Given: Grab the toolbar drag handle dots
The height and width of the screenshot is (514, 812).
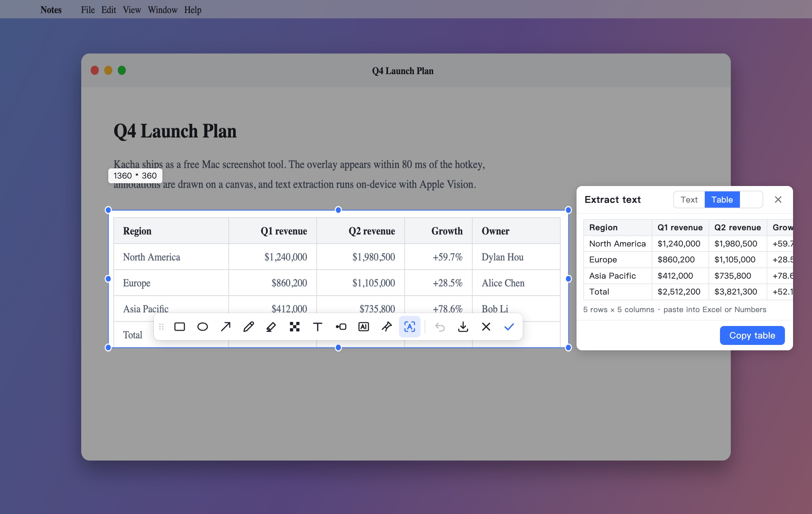Looking at the screenshot, I should click(x=161, y=327).
